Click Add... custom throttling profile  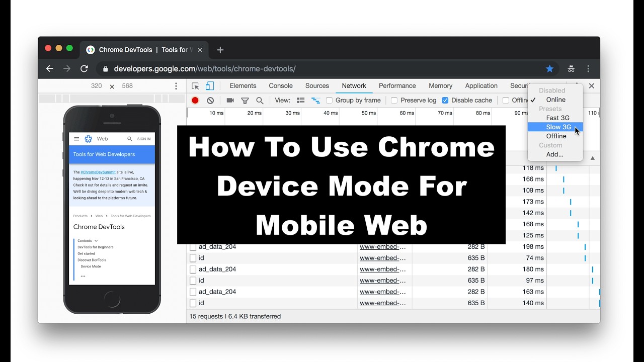click(555, 154)
